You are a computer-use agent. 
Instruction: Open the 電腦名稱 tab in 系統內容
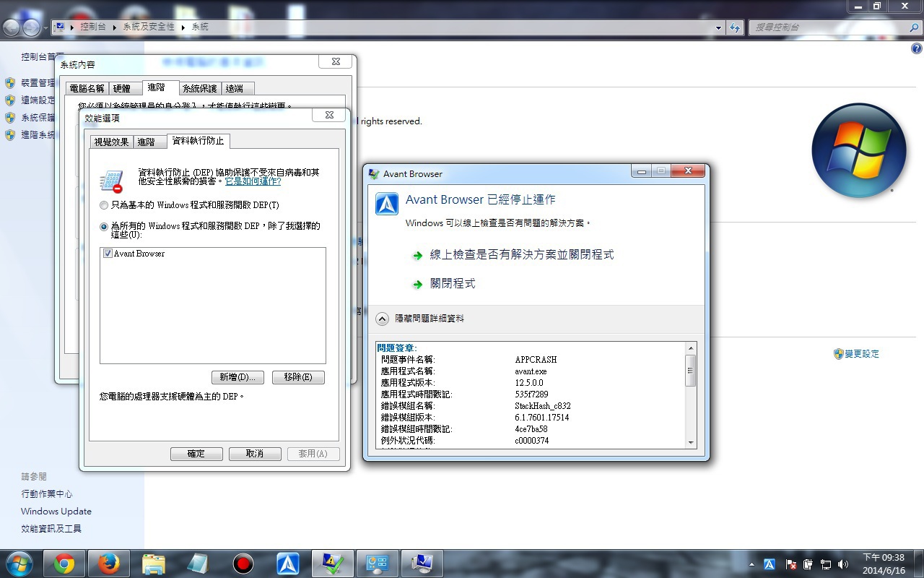coord(87,88)
